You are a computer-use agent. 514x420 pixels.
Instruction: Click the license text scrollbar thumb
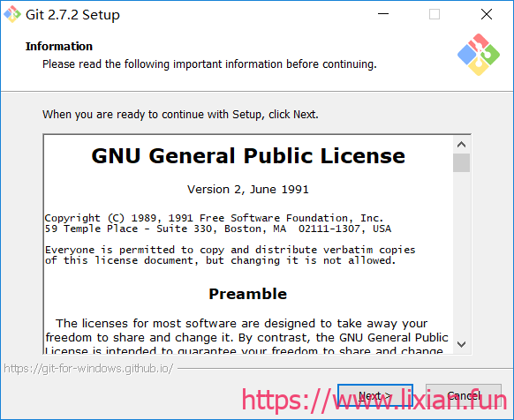[x=462, y=163]
